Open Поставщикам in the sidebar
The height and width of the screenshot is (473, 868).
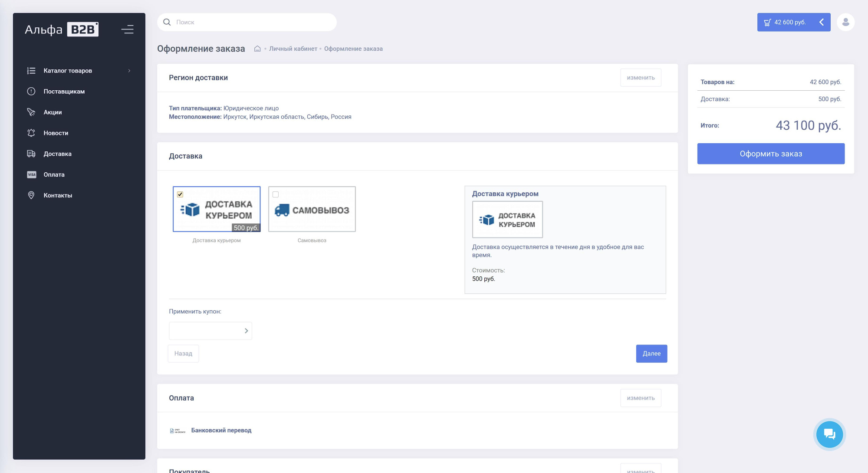64,92
